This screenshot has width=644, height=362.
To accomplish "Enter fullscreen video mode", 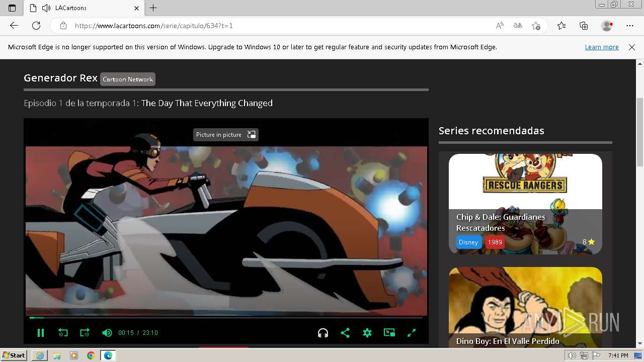I will tap(412, 333).
